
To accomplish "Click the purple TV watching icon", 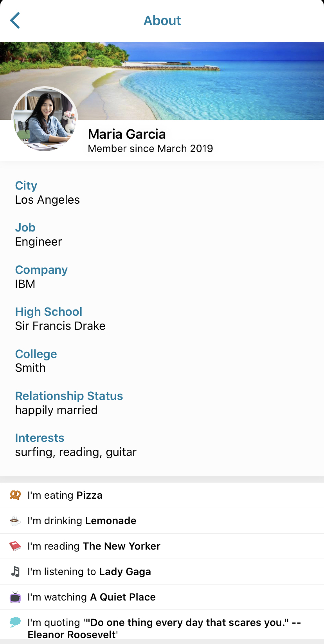I will pyautogui.click(x=15, y=597).
